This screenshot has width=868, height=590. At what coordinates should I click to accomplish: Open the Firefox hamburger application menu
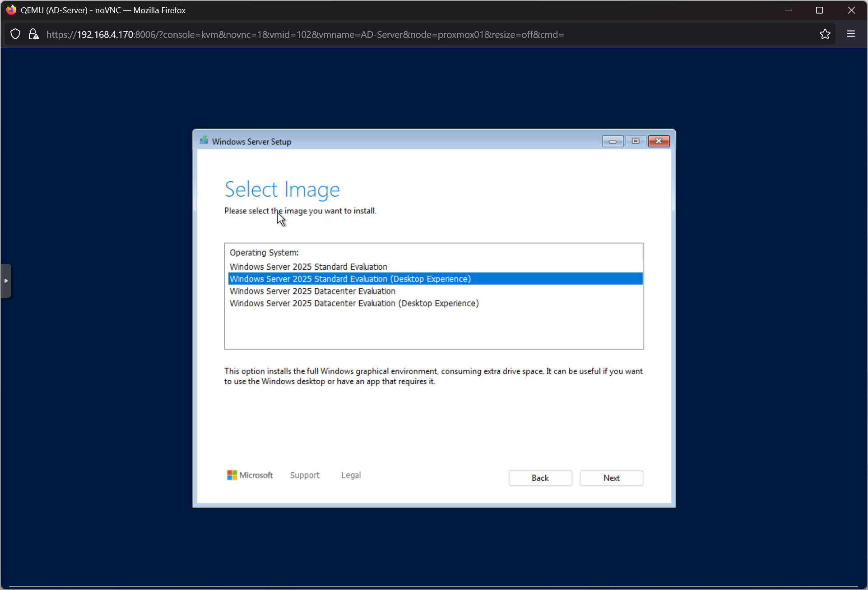(x=850, y=34)
